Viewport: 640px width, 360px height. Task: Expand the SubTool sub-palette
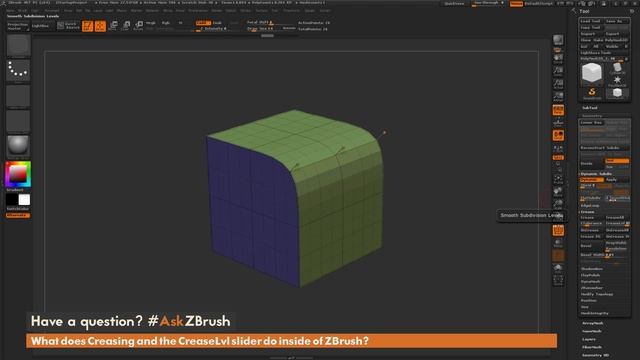click(590, 108)
